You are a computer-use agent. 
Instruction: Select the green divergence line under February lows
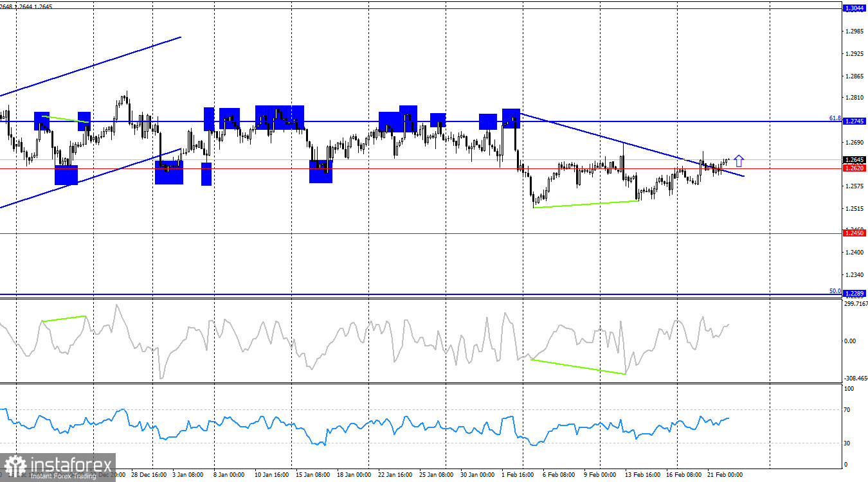click(x=586, y=204)
